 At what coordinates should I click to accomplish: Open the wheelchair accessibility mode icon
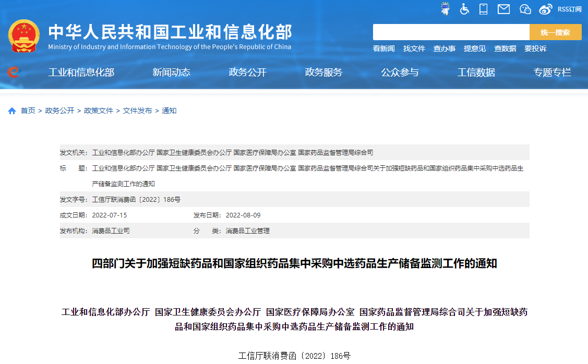tap(464, 9)
